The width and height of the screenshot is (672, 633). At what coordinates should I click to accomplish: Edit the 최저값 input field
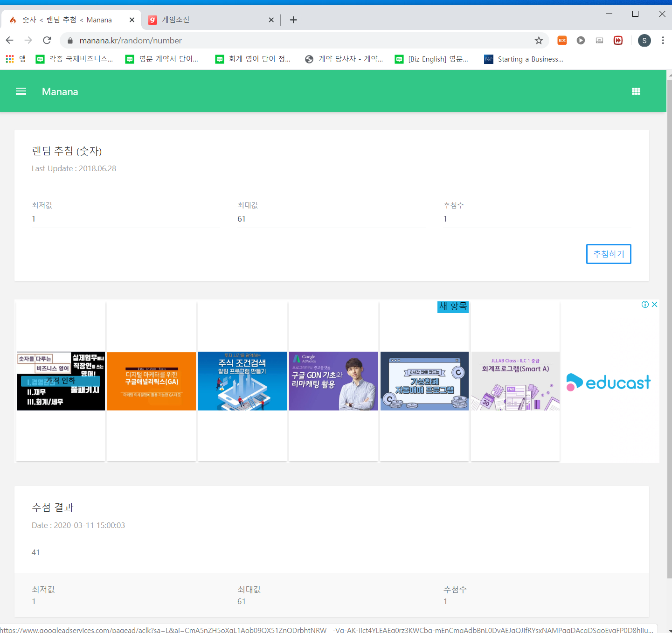tap(126, 219)
